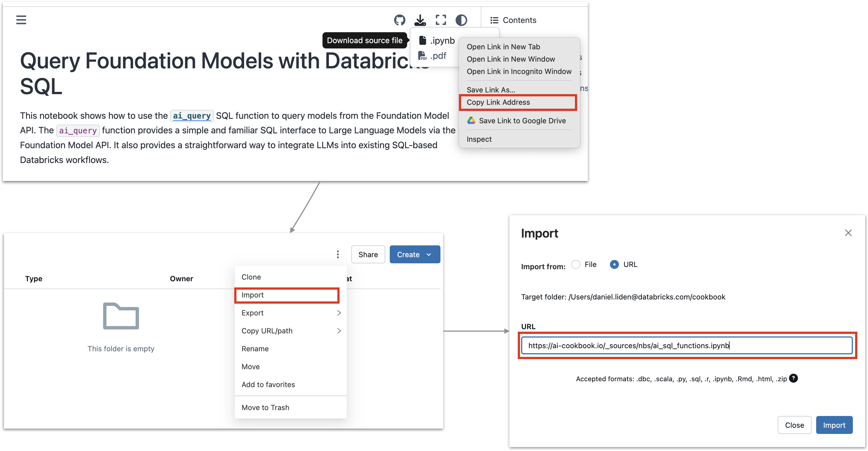Viewport: 868px width, 451px height.
Task: Click the help question mark icon
Action: (x=793, y=378)
